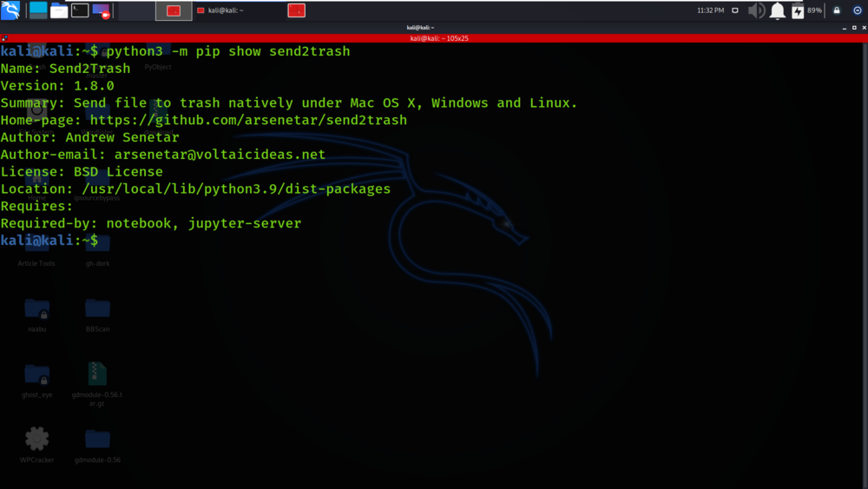
Task: Maximize the terminal window
Action: tap(854, 27)
